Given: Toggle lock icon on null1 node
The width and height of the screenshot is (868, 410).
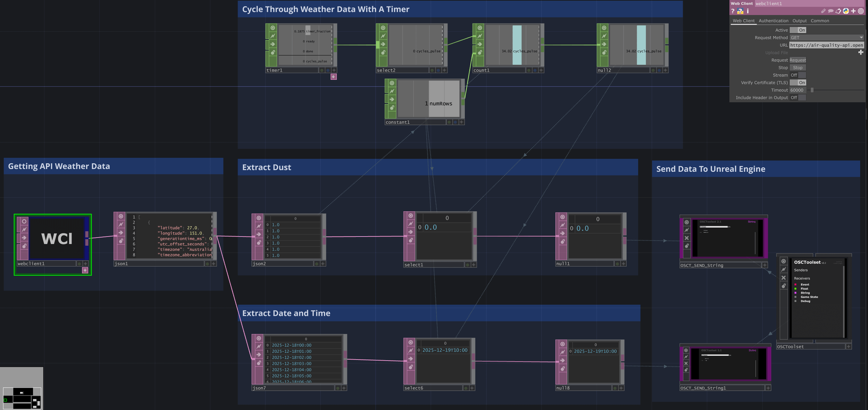Looking at the screenshot, I should pos(562,241).
